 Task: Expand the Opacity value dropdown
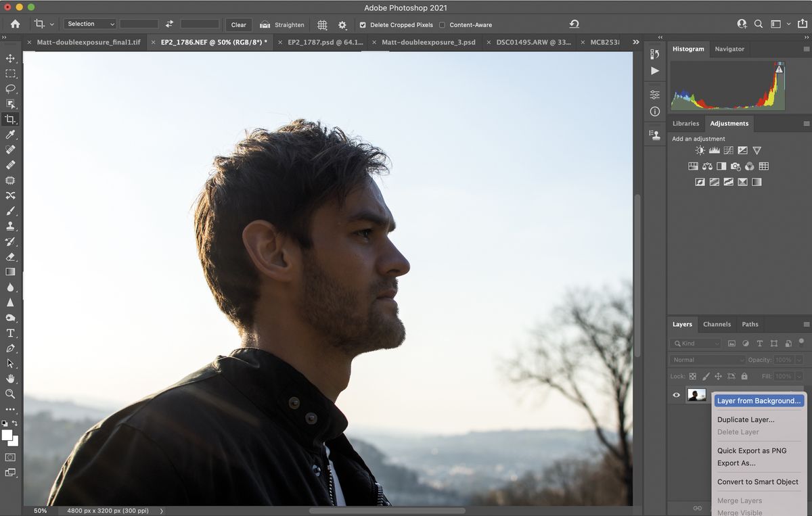(x=798, y=359)
